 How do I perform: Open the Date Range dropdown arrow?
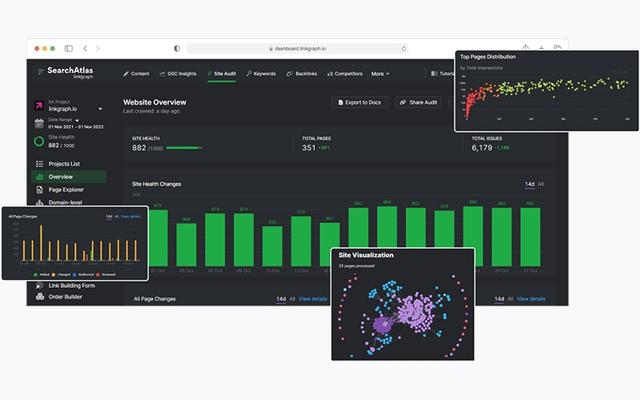[79, 119]
